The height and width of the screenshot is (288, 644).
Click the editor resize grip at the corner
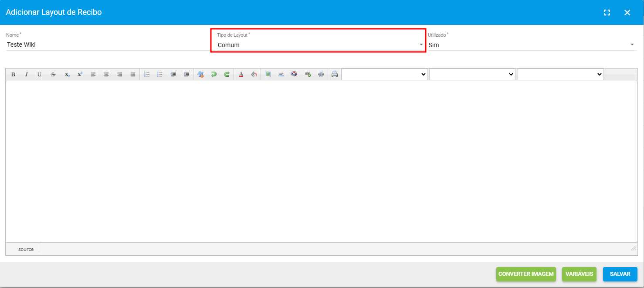click(634, 248)
